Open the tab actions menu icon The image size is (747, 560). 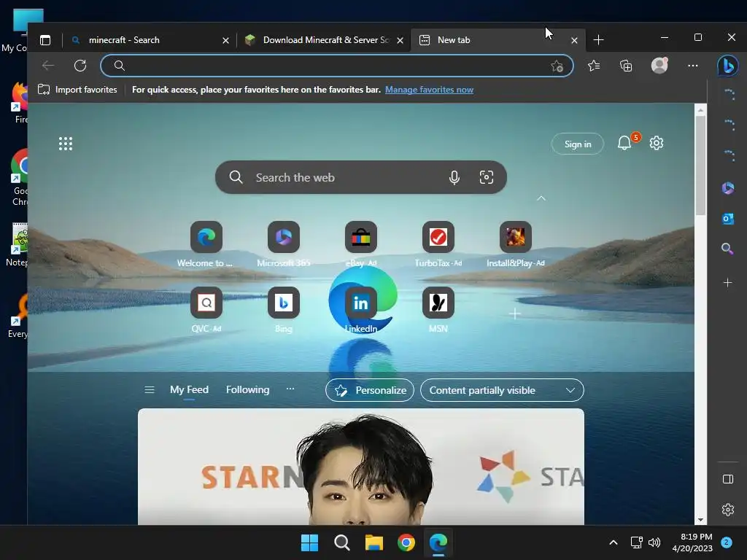(x=45, y=40)
